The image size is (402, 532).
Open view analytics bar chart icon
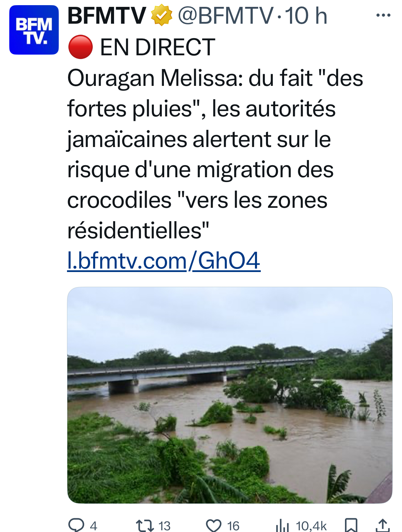coord(282,525)
